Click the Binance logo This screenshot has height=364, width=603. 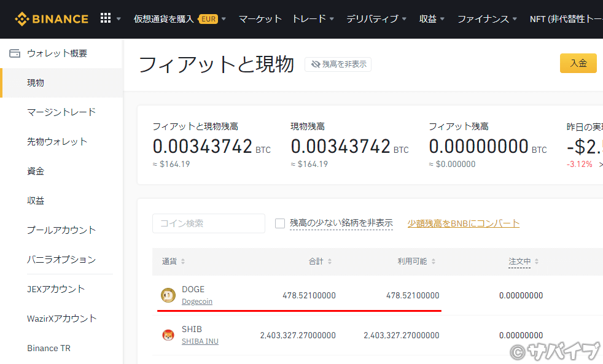[x=52, y=19]
